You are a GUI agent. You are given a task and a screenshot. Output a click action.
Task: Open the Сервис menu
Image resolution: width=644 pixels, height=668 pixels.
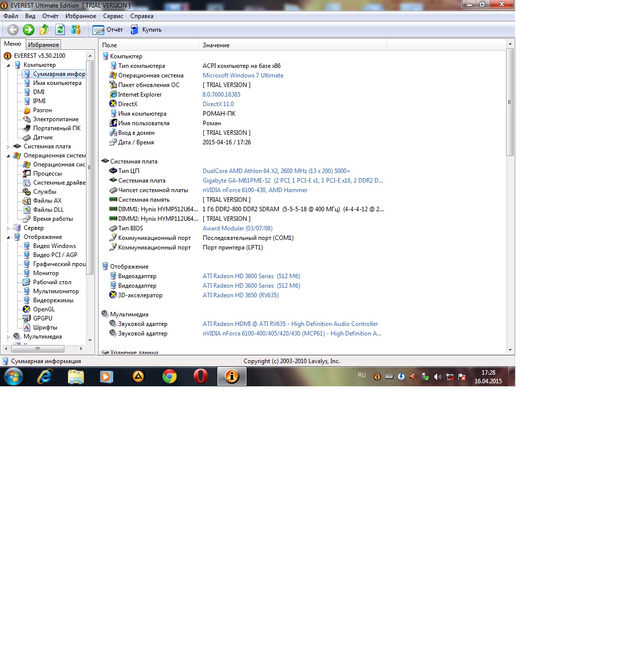(113, 16)
